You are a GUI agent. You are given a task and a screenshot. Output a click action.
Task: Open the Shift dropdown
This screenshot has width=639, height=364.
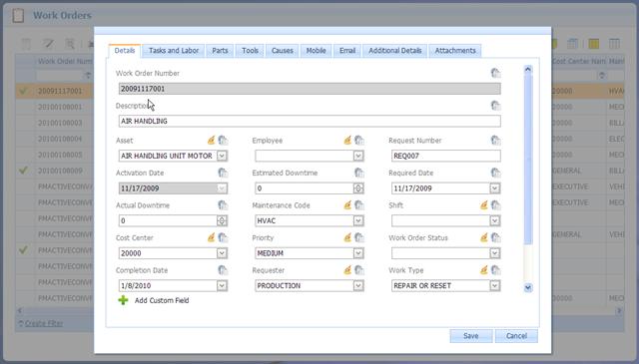point(495,220)
